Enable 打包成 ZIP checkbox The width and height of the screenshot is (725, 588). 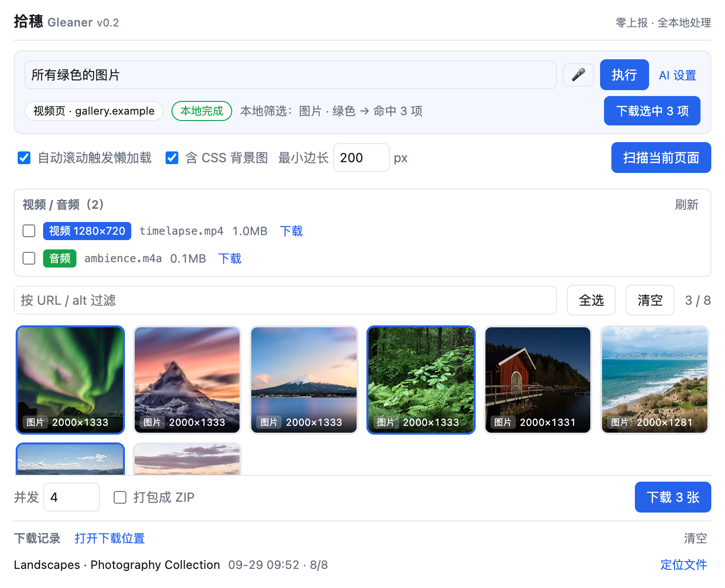[x=120, y=497]
